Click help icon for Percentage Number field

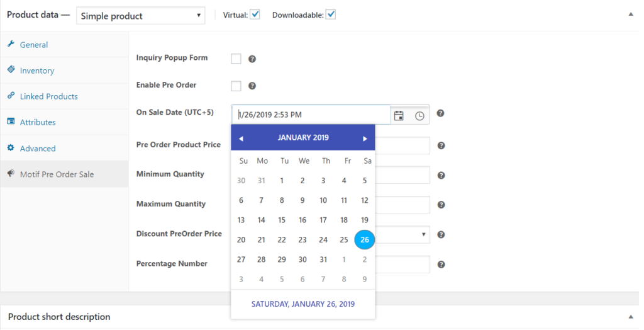[441, 265]
